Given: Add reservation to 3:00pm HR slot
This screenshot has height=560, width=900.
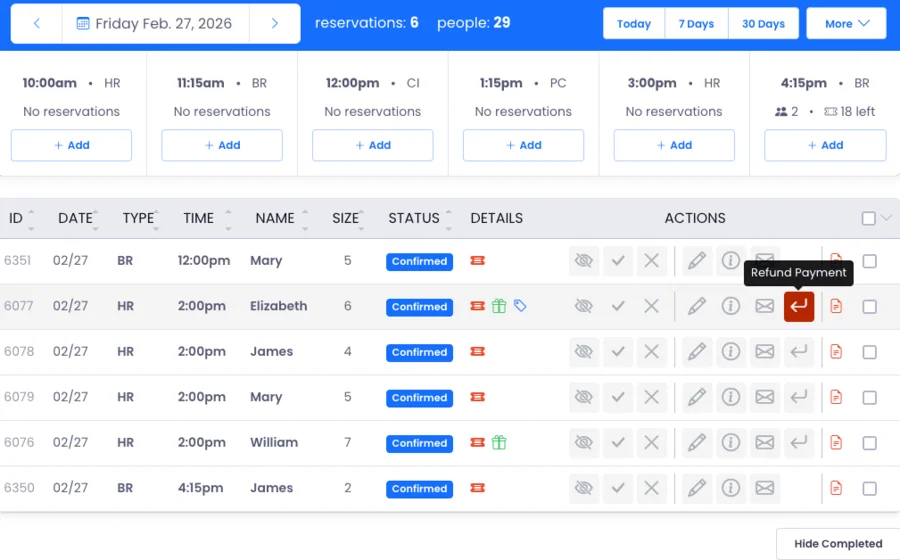Looking at the screenshot, I should pos(674,145).
